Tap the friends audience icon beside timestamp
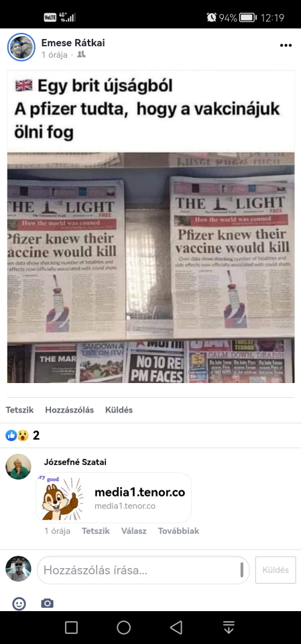This screenshot has height=644, width=301. click(81, 54)
